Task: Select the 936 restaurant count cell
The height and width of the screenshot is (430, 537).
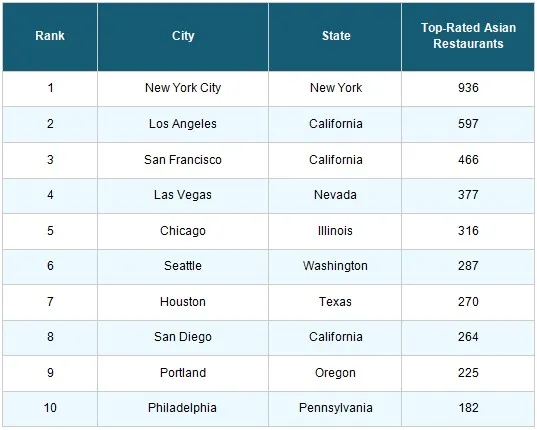Action: click(x=468, y=88)
